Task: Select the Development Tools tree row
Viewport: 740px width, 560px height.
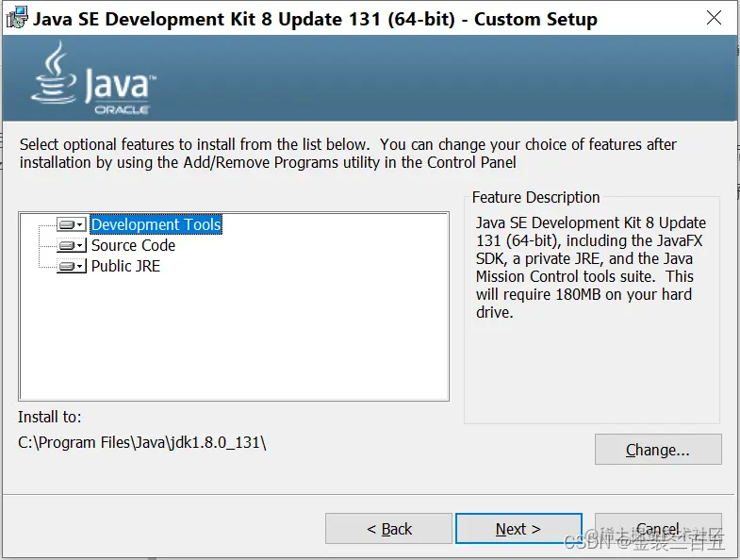Action: (156, 224)
